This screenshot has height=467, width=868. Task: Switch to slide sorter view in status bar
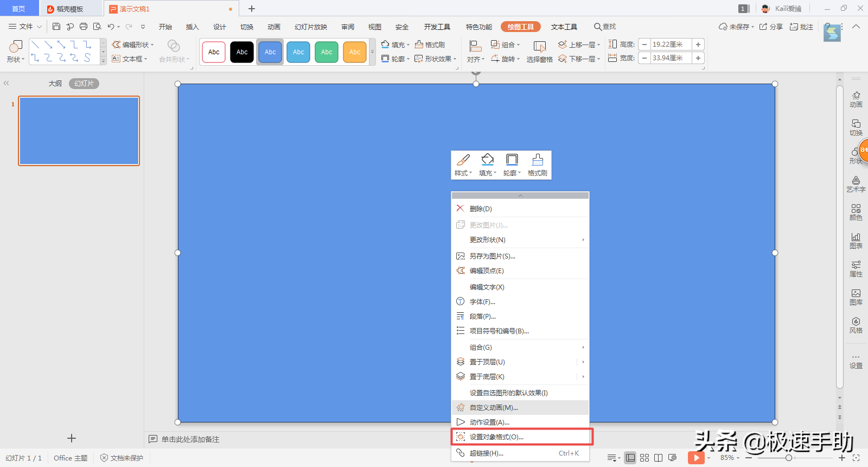(x=644, y=458)
